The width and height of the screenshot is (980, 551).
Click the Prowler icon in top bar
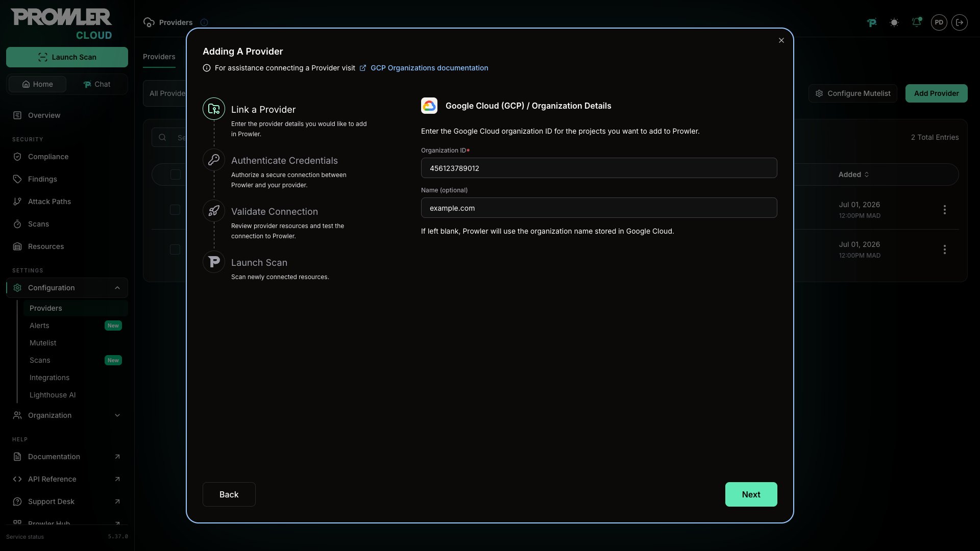(872, 22)
